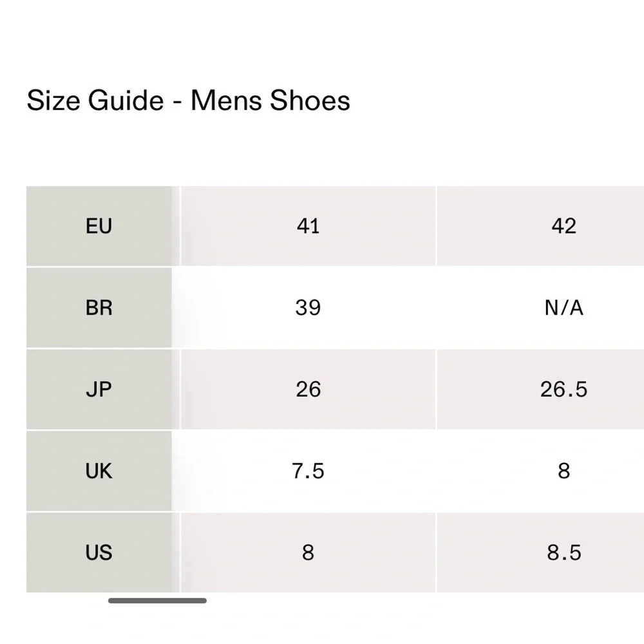
Task: Click the horizontal scrollbar under the table
Action: coord(158,601)
